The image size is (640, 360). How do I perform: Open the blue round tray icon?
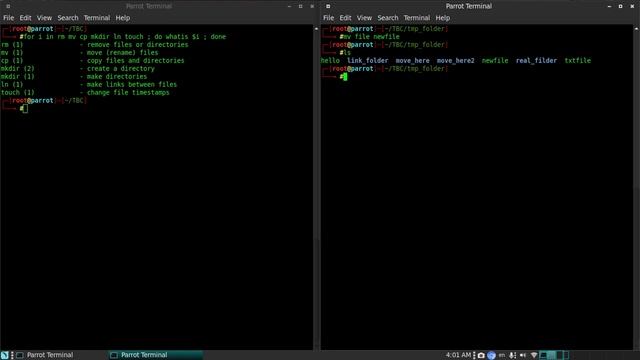(x=491, y=356)
